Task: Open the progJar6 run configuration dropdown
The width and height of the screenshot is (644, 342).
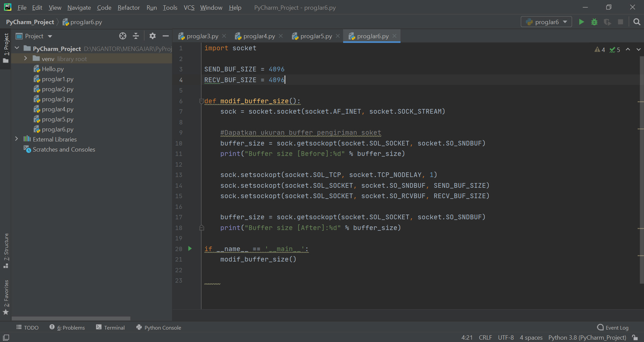Action: point(546,22)
